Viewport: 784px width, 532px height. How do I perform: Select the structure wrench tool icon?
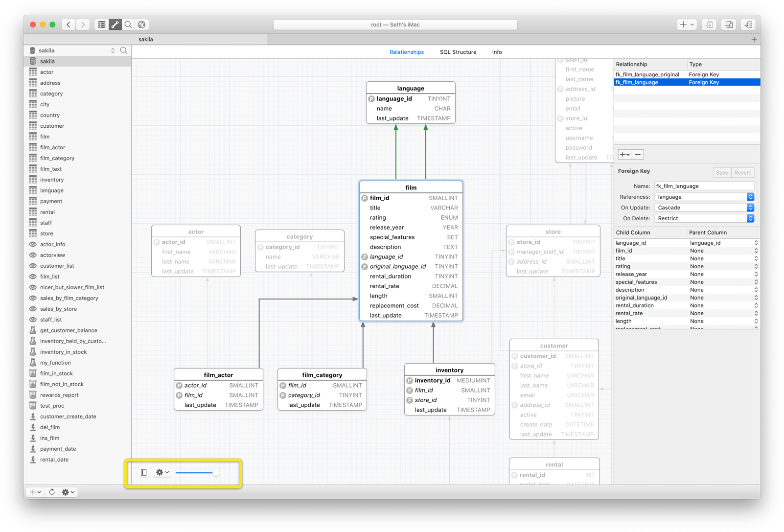pos(115,24)
